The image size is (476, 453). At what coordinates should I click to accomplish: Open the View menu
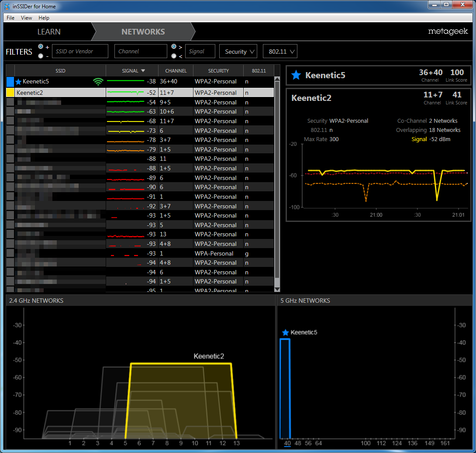[x=26, y=17]
